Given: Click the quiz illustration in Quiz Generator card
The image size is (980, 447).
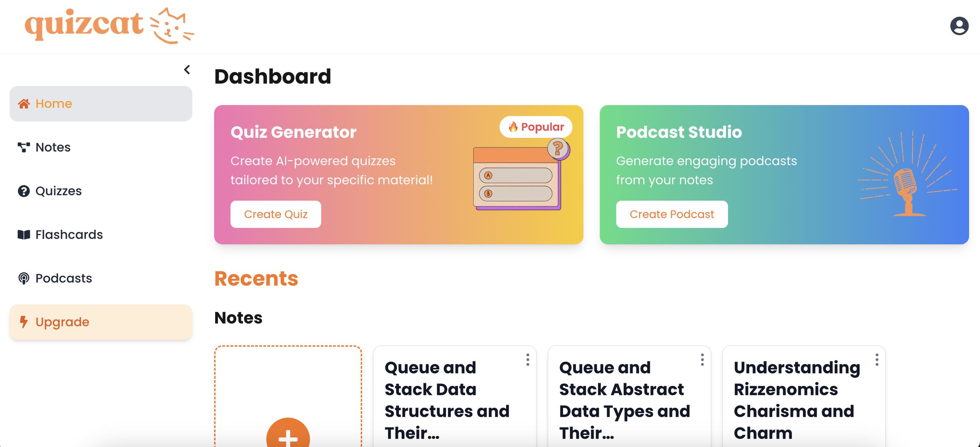Looking at the screenshot, I should click(519, 176).
